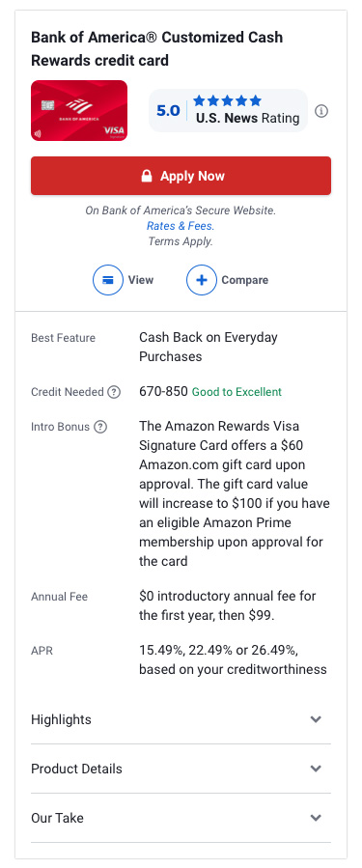The width and height of the screenshot is (362, 868).
Task: Click the Compare plus icon
Action: [x=202, y=280]
